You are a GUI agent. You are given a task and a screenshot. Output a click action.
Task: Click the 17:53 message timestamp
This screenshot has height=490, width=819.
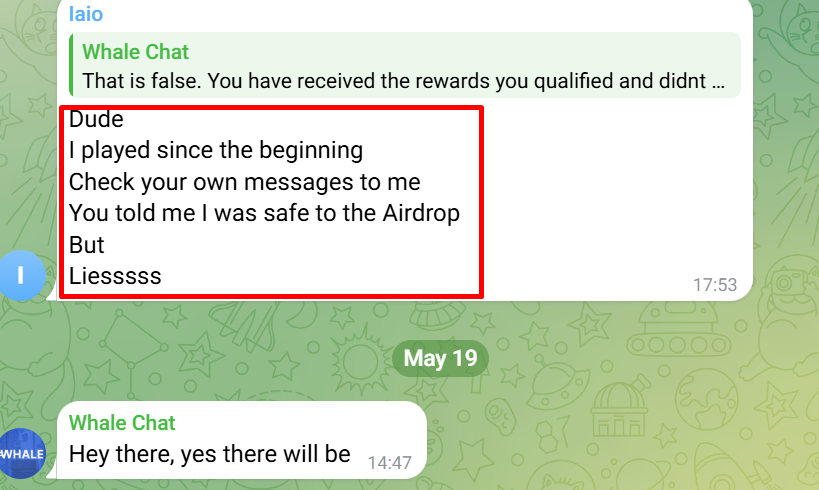[x=715, y=285]
